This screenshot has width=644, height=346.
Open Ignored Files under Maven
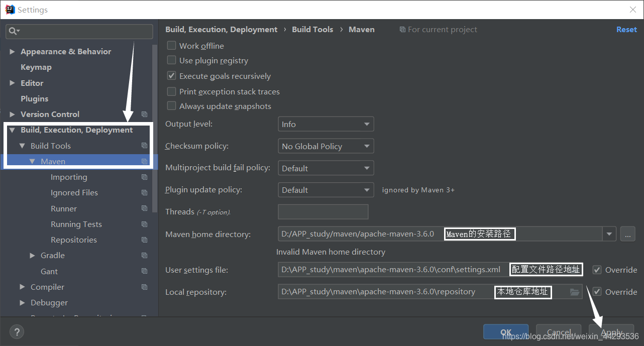pos(74,193)
